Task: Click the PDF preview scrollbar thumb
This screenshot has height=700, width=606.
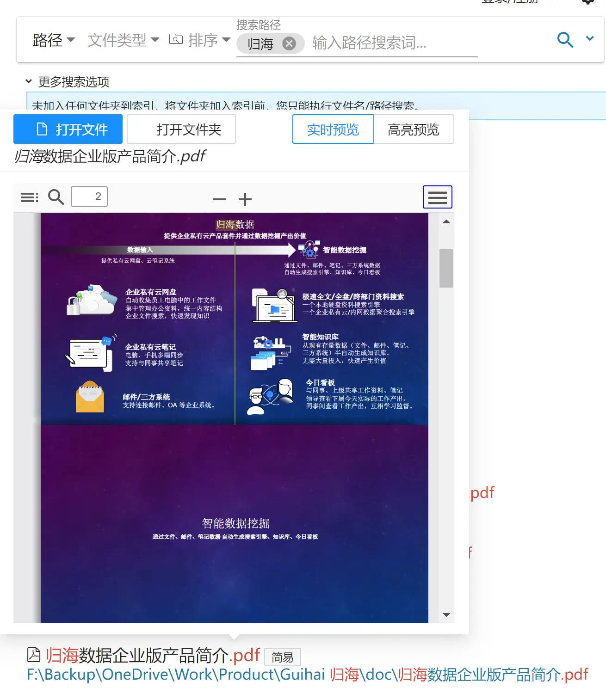Action: tap(446, 268)
